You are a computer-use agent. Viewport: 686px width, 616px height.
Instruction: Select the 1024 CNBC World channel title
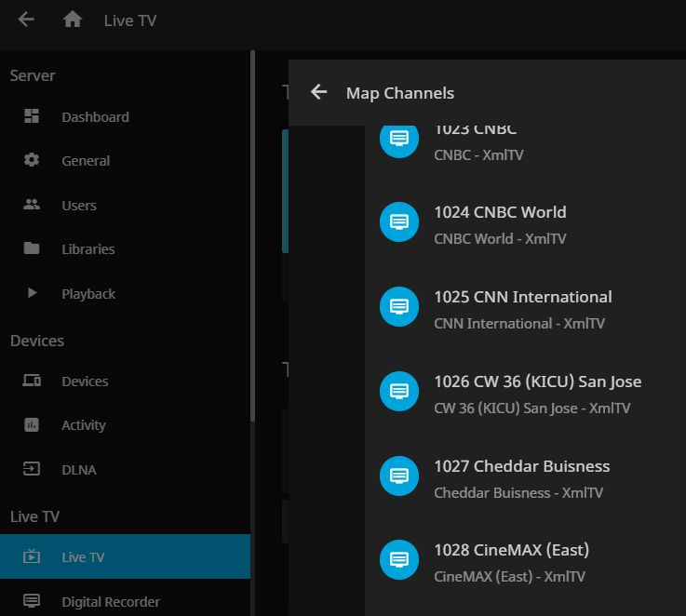(x=500, y=212)
